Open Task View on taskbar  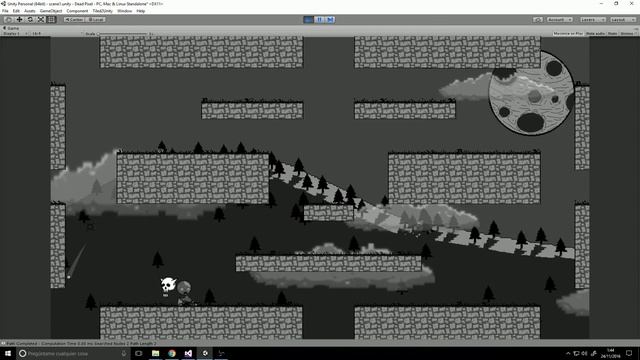[x=139, y=353]
